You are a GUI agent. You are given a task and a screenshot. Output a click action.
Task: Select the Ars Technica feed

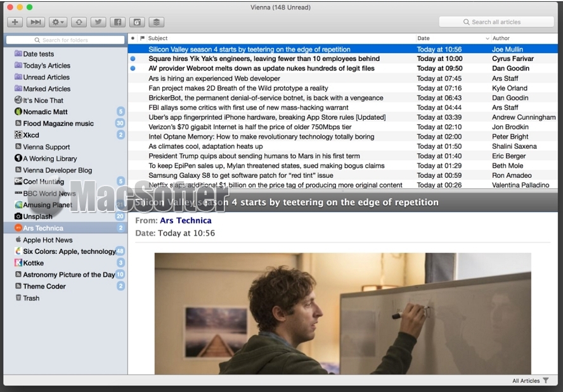coord(65,228)
